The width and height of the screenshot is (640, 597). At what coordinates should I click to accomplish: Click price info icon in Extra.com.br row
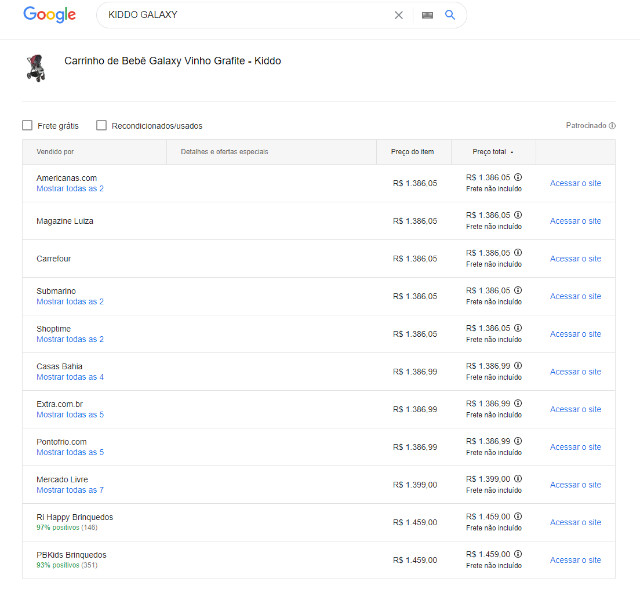pyautogui.click(x=518, y=403)
